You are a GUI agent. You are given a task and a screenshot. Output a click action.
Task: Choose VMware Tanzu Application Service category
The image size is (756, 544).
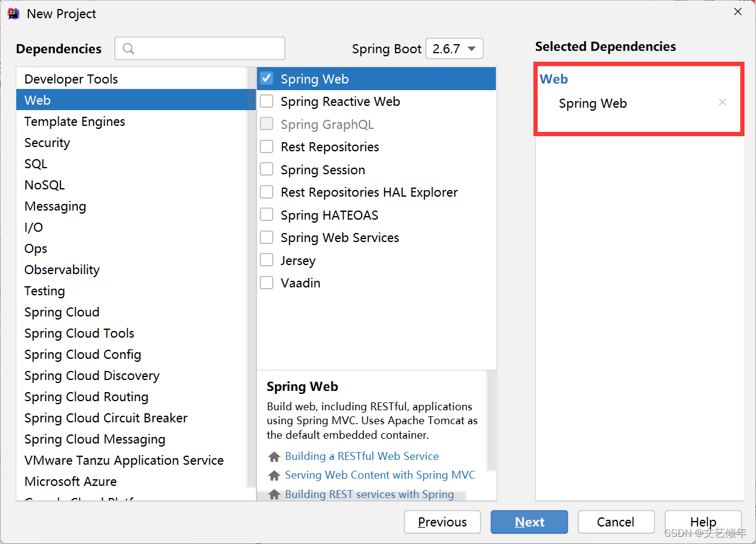coord(132,460)
